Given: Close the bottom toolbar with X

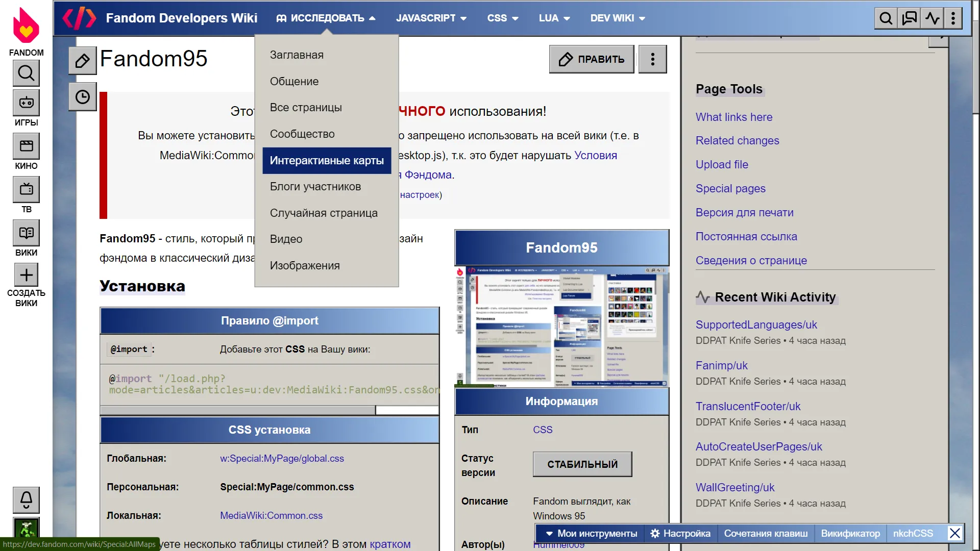Looking at the screenshot, I should coord(954,533).
